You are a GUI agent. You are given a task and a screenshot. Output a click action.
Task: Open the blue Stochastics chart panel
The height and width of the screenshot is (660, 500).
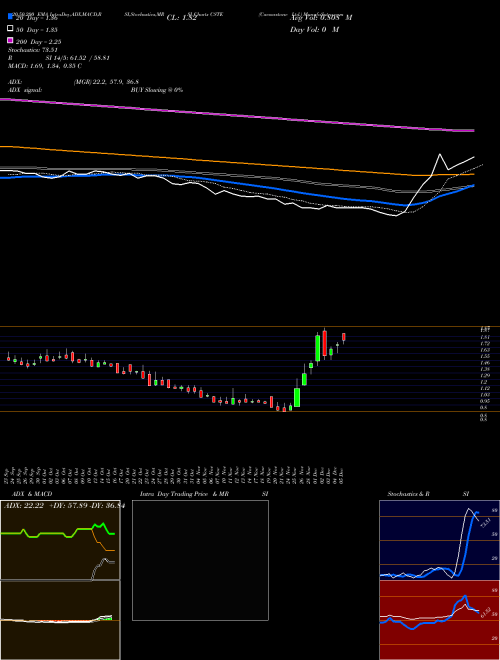[x=439, y=540]
